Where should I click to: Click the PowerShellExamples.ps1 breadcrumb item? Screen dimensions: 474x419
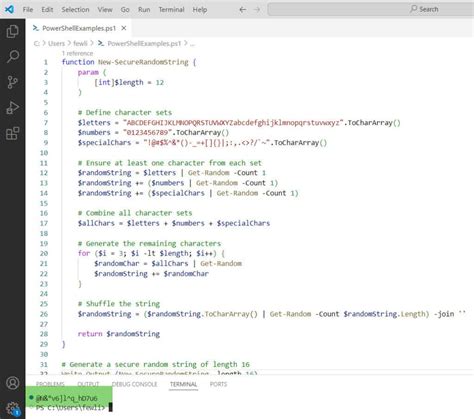point(144,43)
